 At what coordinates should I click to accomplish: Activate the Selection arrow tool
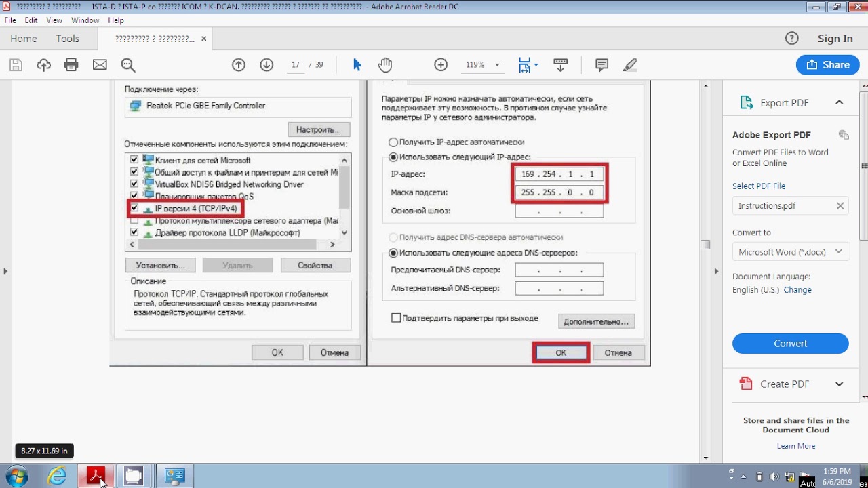[x=357, y=65]
